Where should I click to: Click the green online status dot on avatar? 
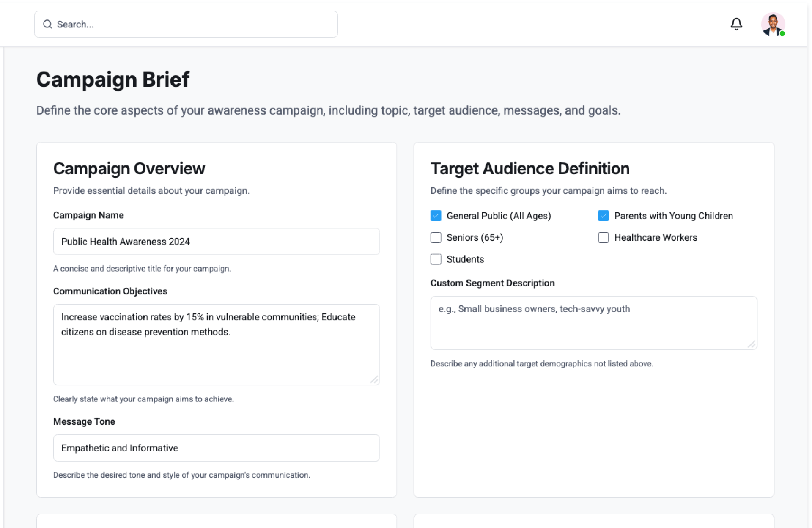point(782,33)
